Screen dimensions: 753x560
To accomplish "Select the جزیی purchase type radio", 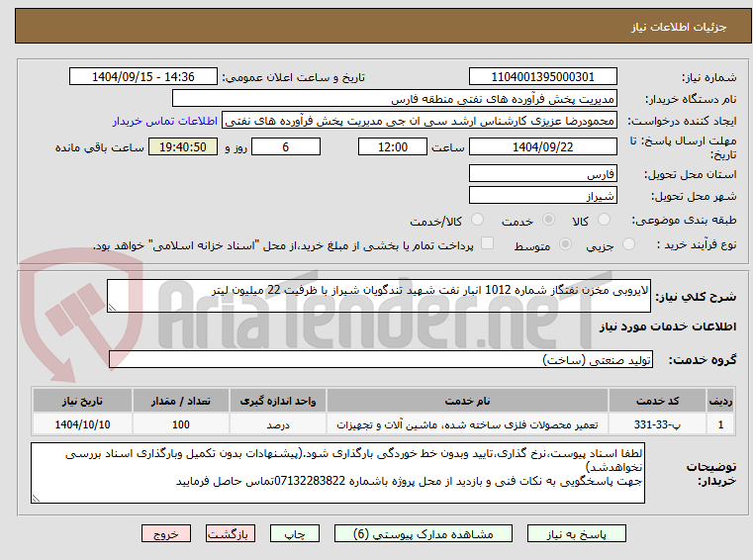I will coord(628,244).
